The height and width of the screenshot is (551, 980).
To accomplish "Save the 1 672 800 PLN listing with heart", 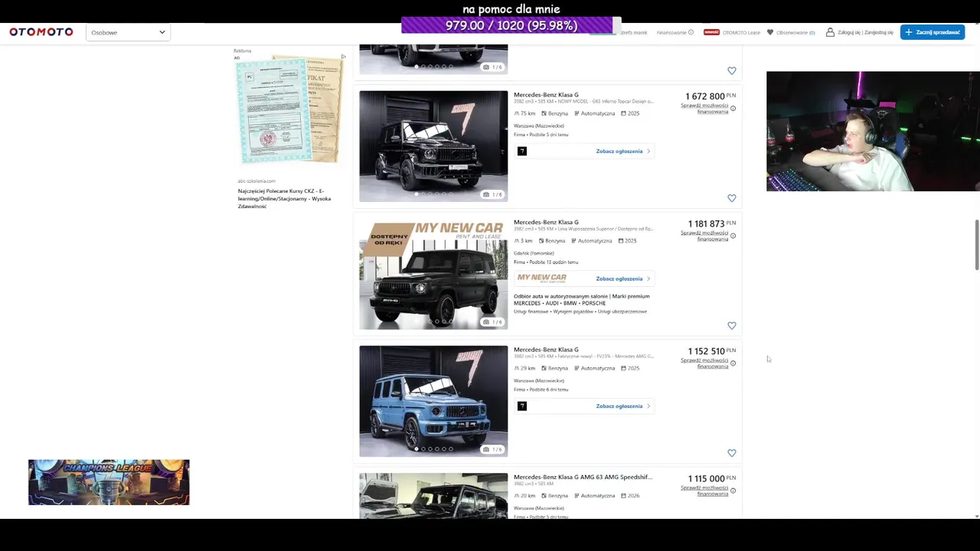I will [732, 198].
